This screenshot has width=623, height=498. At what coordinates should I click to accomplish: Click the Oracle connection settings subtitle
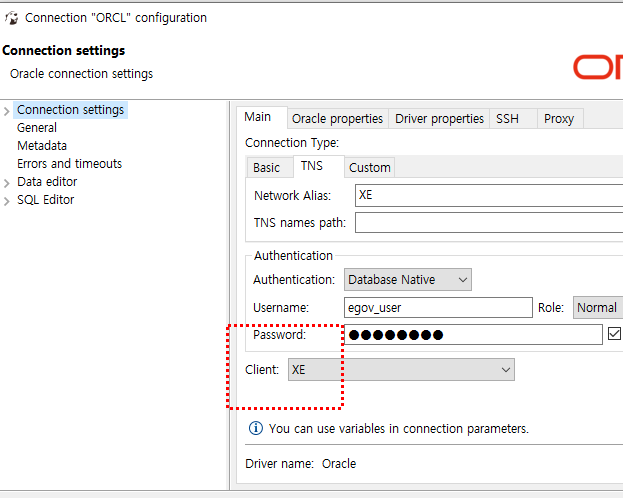pos(81,74)
